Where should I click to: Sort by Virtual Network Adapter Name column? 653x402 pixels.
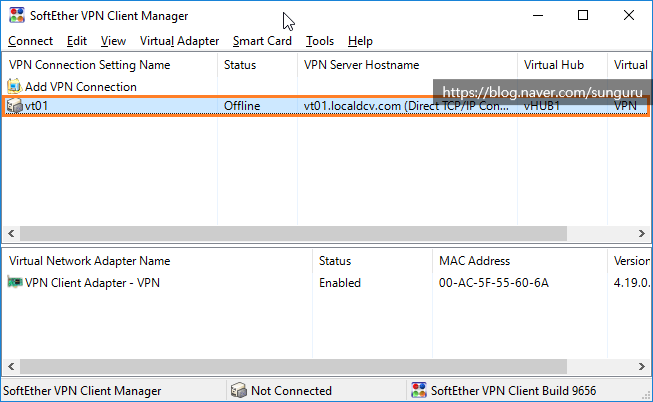[x=158, y=261]
